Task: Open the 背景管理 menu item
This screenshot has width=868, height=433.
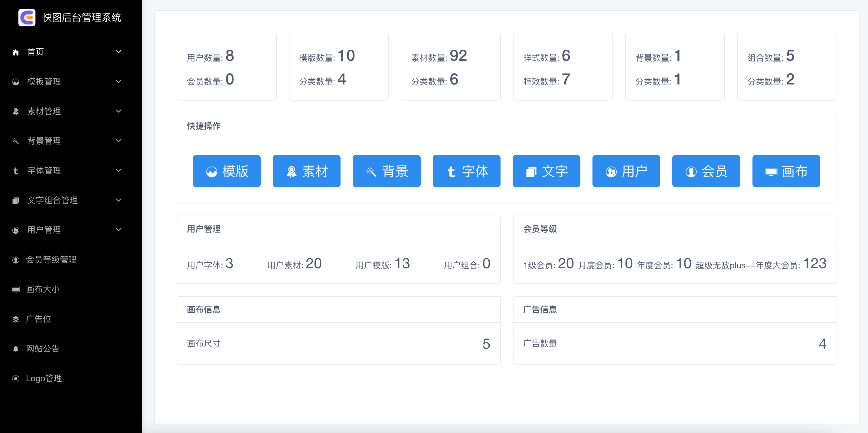Action: 44,141
